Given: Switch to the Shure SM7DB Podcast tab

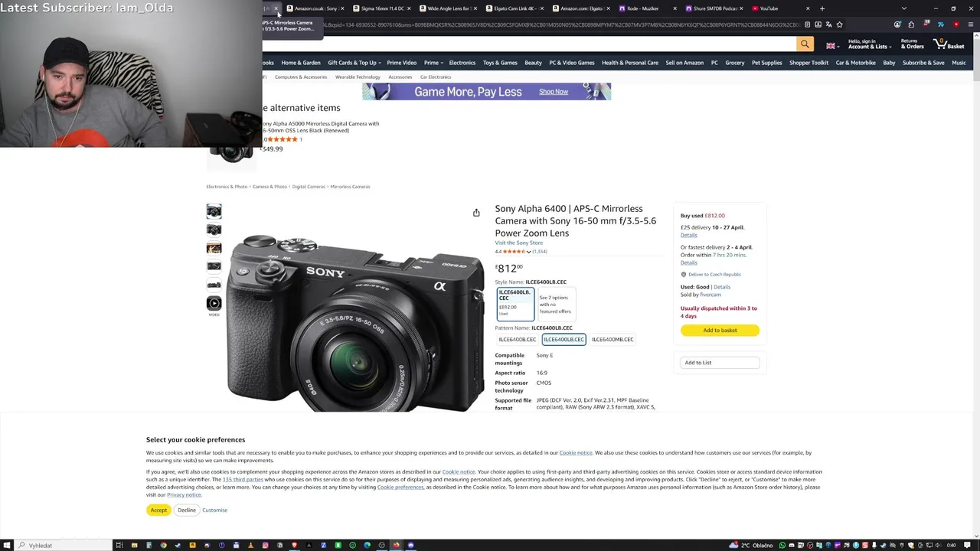Looking at the screenshot, I should 714,8.
